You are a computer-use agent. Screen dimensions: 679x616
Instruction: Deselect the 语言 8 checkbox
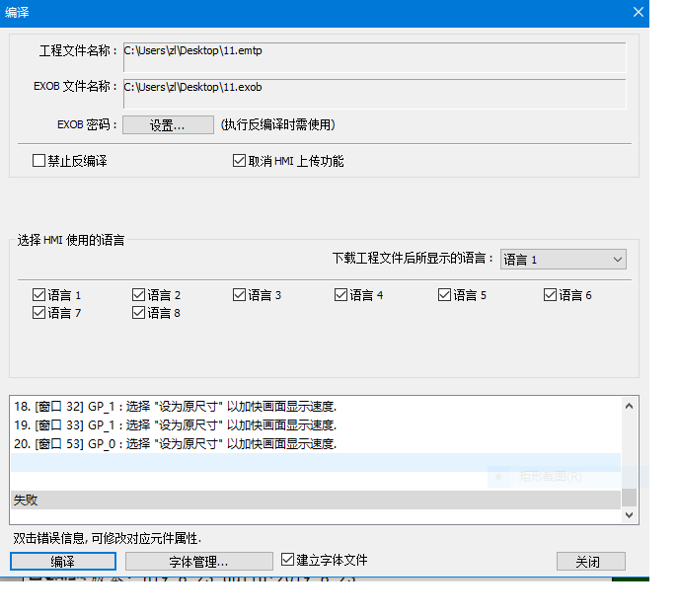pos(138,313)
